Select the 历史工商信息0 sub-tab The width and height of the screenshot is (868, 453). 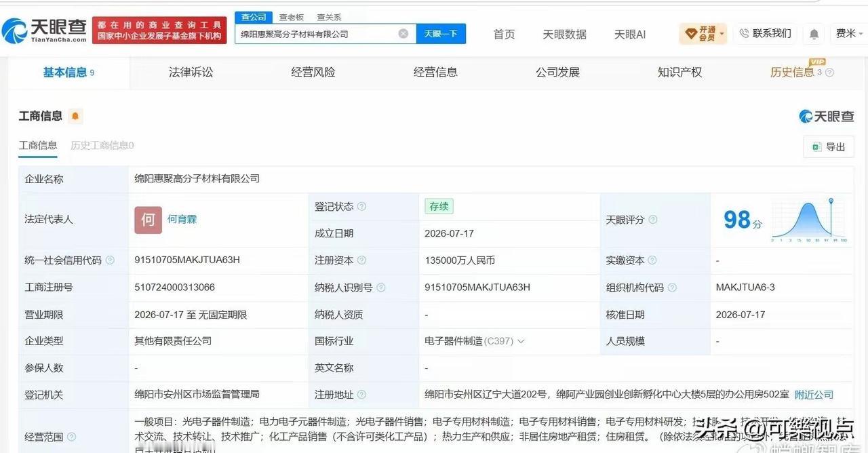click(x=102, y=145)
